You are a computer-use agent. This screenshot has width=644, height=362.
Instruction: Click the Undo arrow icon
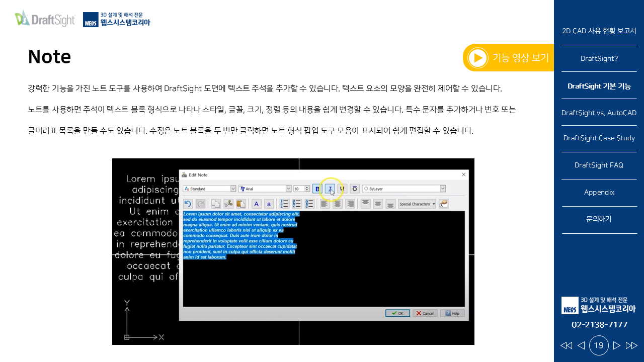coord(188,204)
